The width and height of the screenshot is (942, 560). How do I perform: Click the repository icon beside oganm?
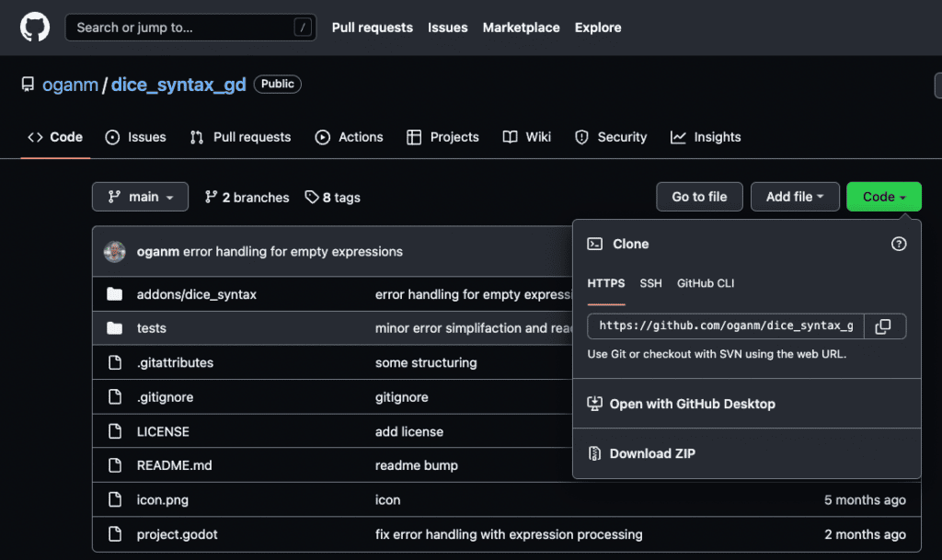pyautogui.click(x=28, y=85)
